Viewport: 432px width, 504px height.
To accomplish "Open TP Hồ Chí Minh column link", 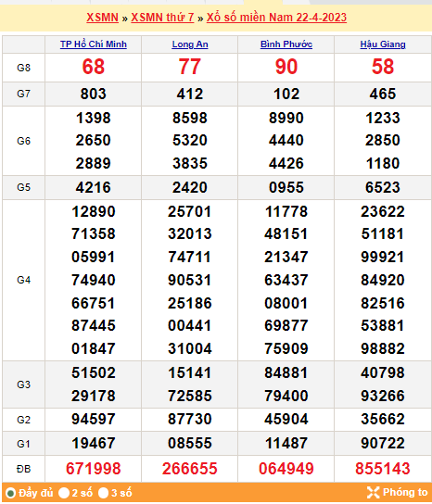I will 94,44.
